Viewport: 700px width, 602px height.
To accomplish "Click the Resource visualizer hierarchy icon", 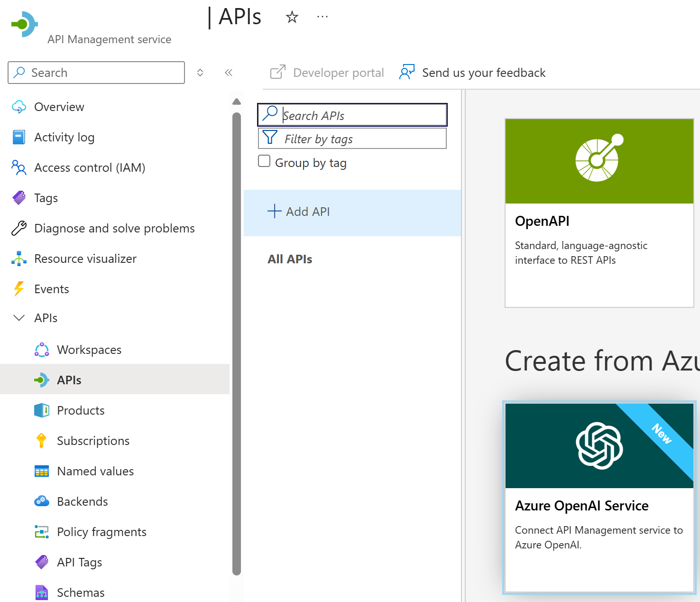I will 19,259.
